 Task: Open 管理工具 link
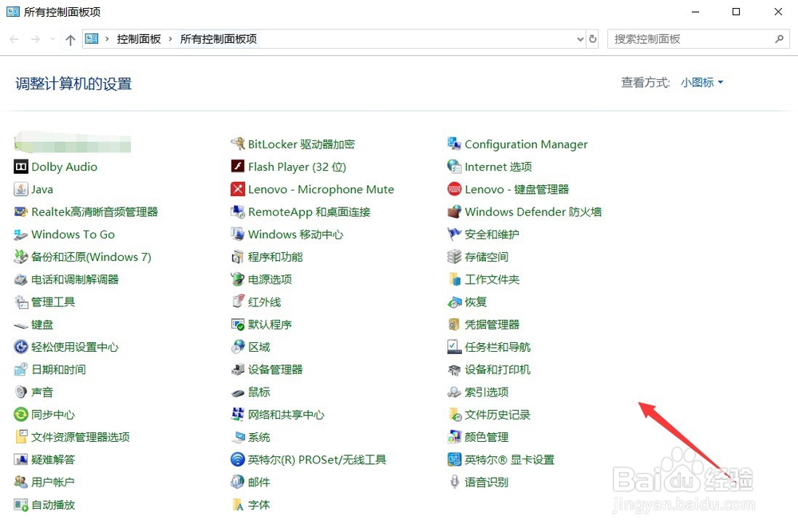pyautogui.click(x=53, y=302)
